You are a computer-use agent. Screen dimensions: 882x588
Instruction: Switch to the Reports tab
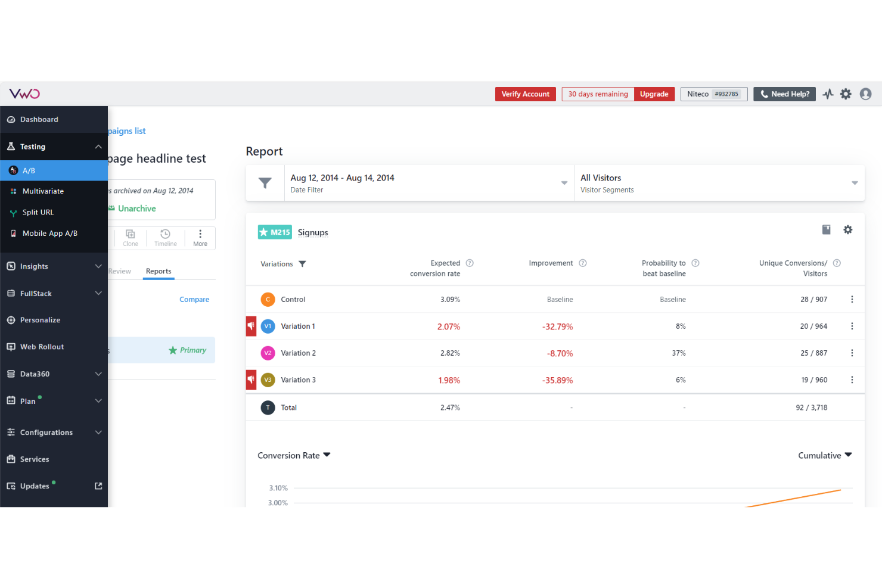[159, 272]
